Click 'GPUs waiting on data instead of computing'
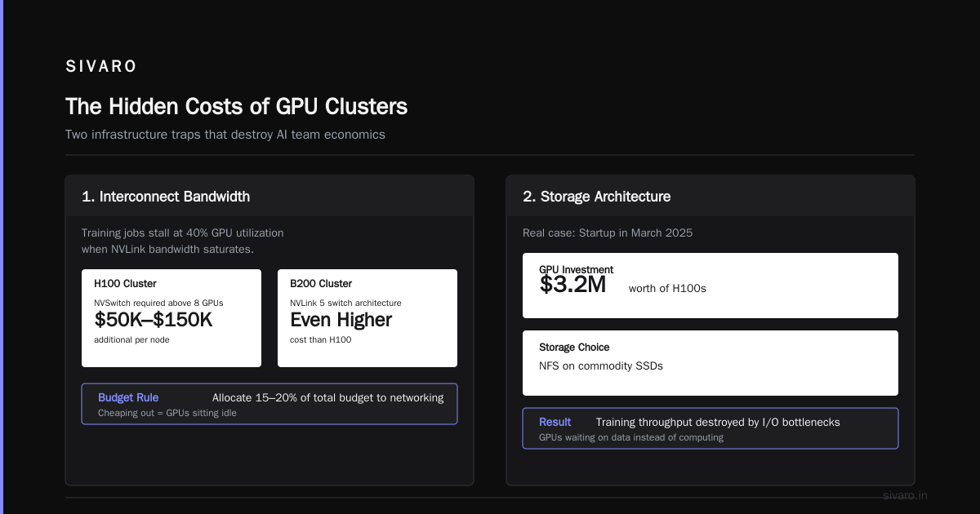 click(x=631, y=437)
